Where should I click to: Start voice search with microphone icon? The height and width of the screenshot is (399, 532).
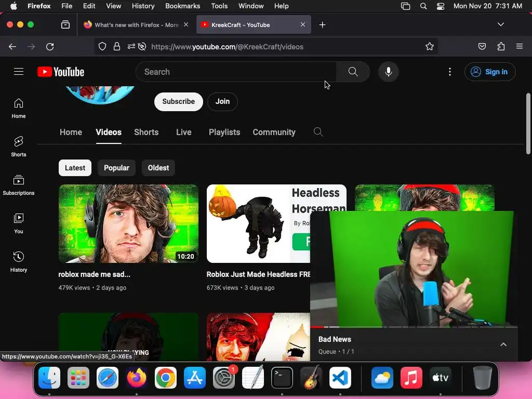pos(389,72)
